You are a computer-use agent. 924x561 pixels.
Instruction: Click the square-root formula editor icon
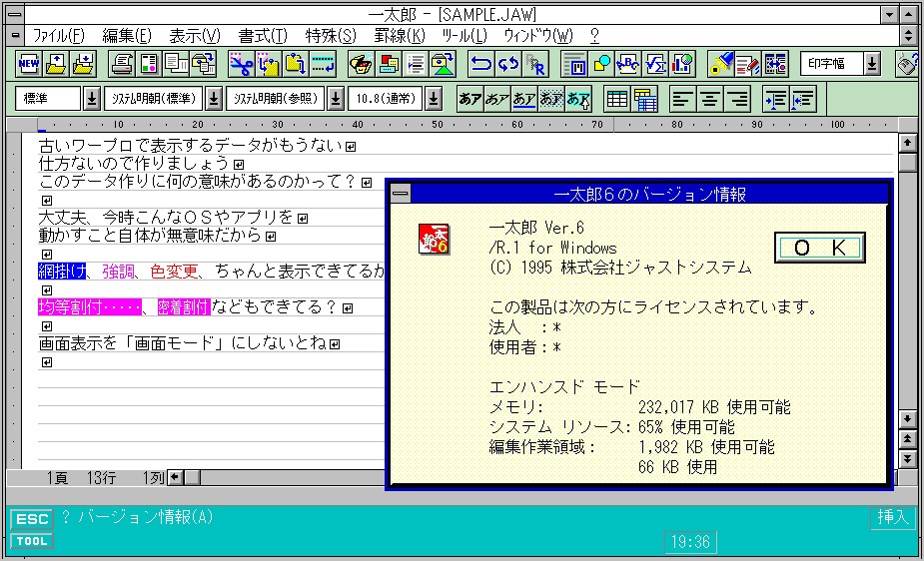[656, 65]
